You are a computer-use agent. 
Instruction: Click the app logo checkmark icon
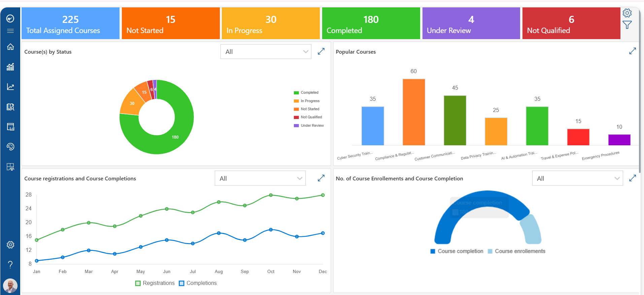(x=10, y=18)
